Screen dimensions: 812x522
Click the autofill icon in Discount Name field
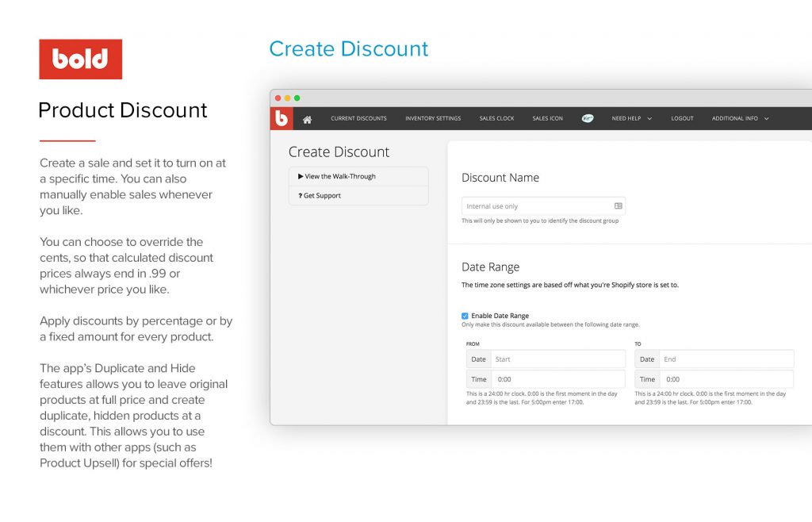pyautogui.click(x=619, y=206)
